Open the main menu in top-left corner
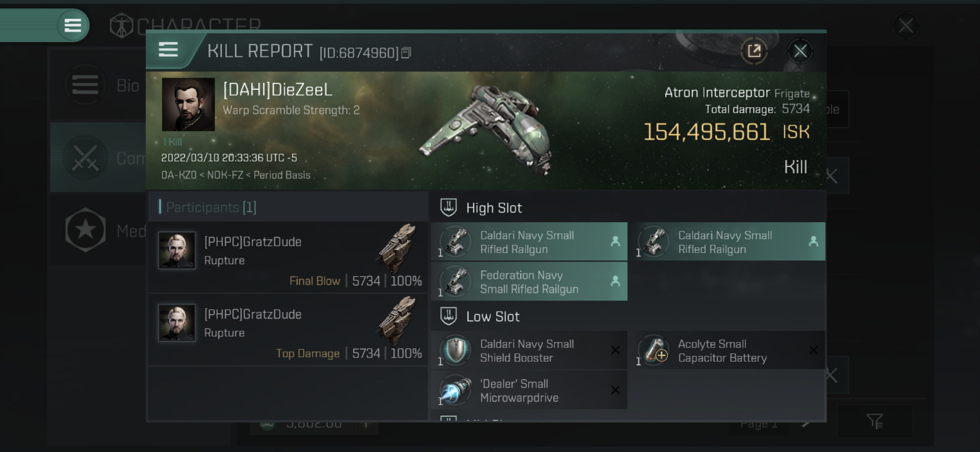This screenshot has height=452, width=980. tap(72, 25)
